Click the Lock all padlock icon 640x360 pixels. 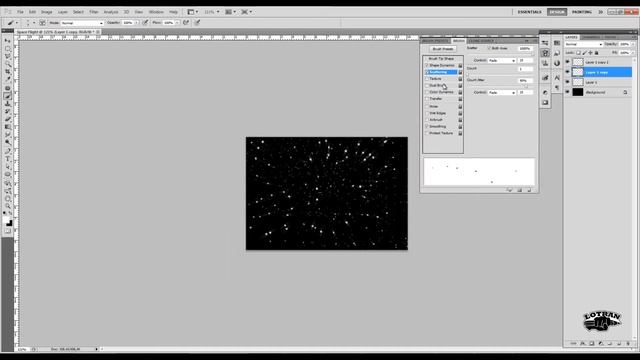click(596, 53)
